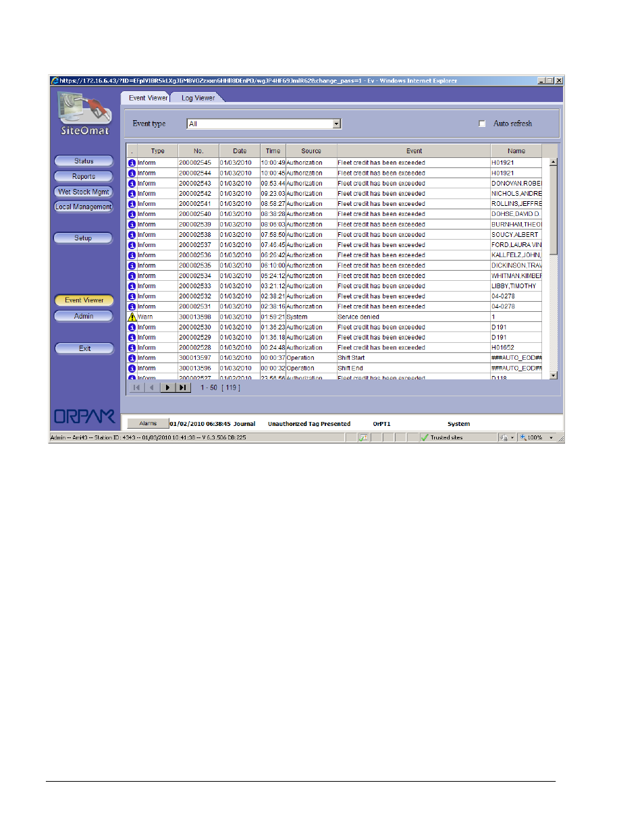The image size is (644, 833).
Task: Open the Status page
Action: pyautogui.click(x=84, y=161)
